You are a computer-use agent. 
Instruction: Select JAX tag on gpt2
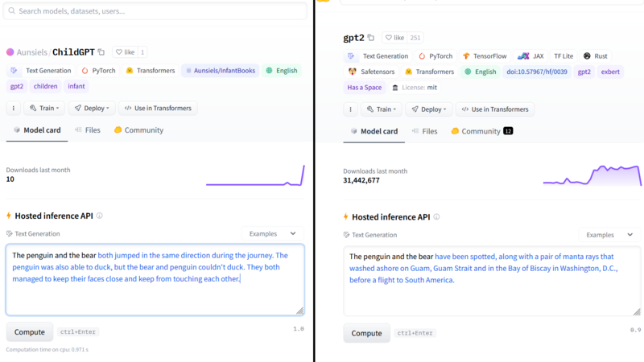[530, 56]
